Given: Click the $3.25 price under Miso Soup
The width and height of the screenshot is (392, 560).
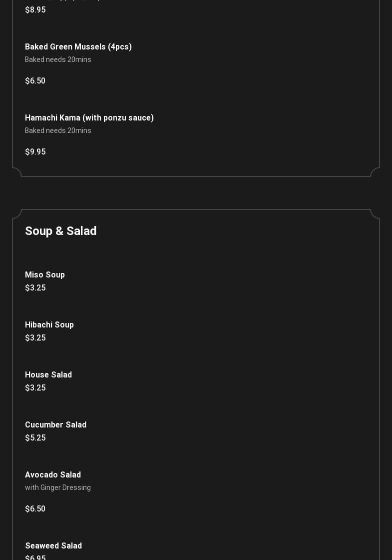Looking at the screenshot, I should tap(35, 288).
